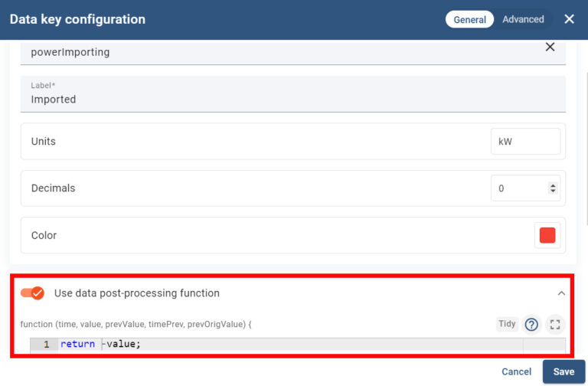588x386 pixels.
Task: Open the Advanced tab
Action: [523, 20]
